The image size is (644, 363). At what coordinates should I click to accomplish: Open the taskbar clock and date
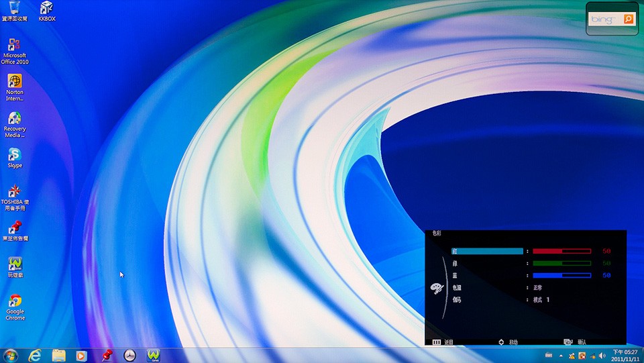pyautogui.click(x=625, y=355)
